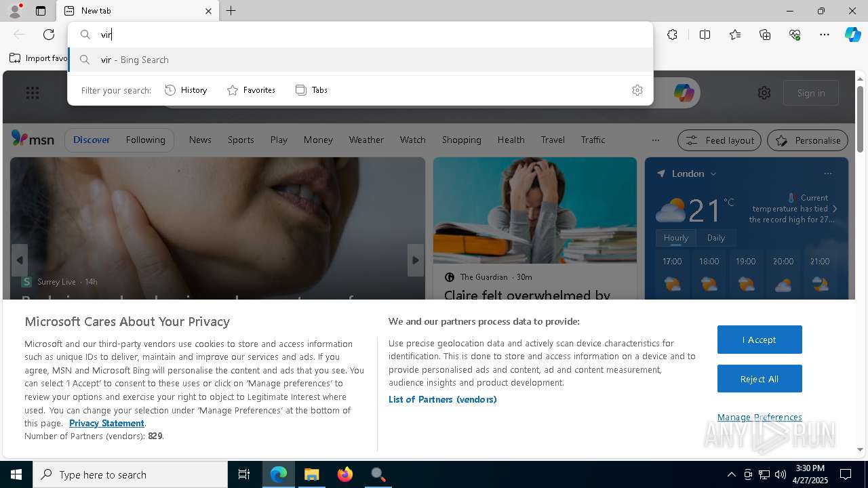This screenshot has height=488, width=868.
Task: Open the Sports section
Action: [x=241, y=140]
